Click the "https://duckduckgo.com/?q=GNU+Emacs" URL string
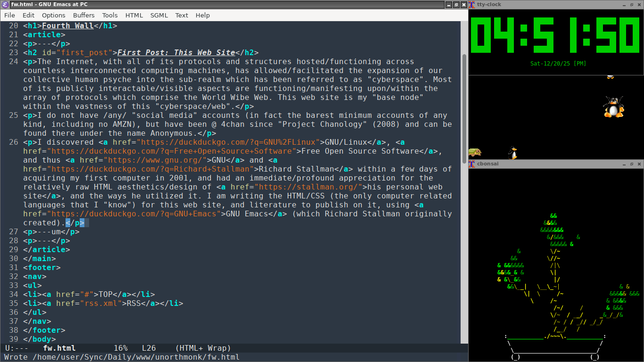Image resolution: width=644 pixels, height=362 pixels. click(x=134, y=214)
